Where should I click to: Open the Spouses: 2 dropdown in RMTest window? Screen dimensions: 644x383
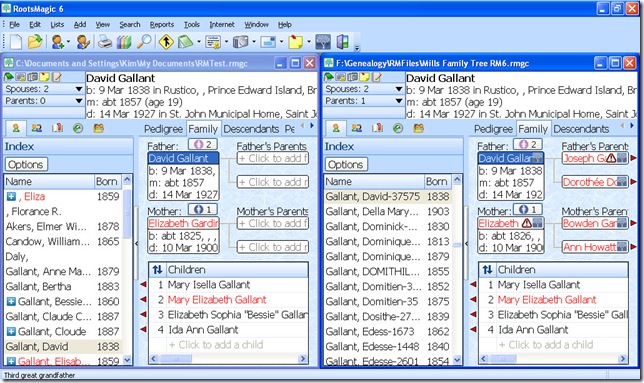pyautogui.click(x=79, y=89)
